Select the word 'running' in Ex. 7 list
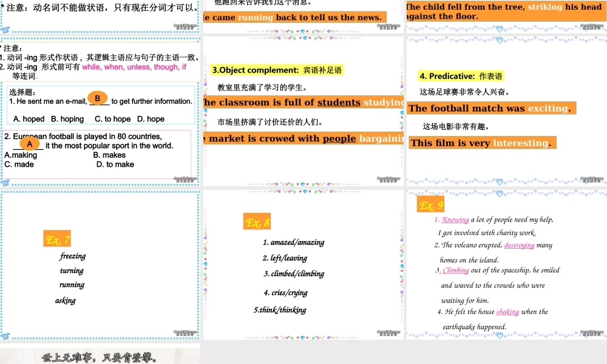607x364 pixels. point(72,285)
